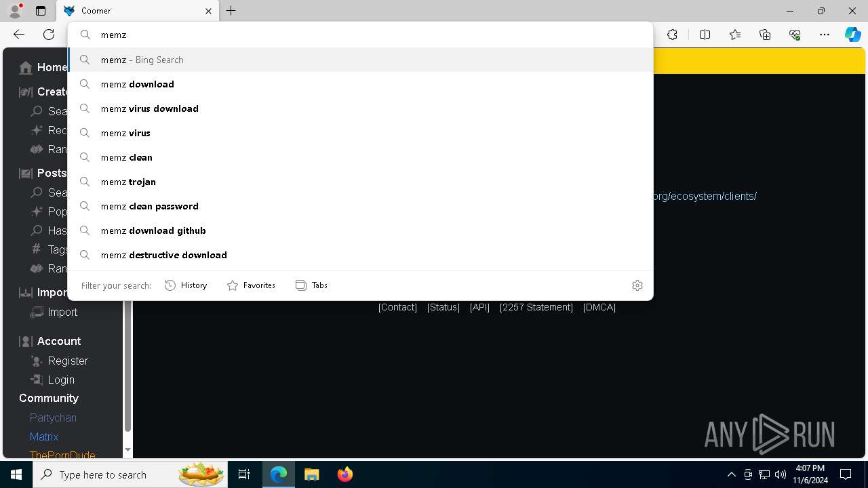Image resolution: width=868 pixels, height=488 pixels.
Task: Open a new tab with the plus button
Action: pos(231,11)
